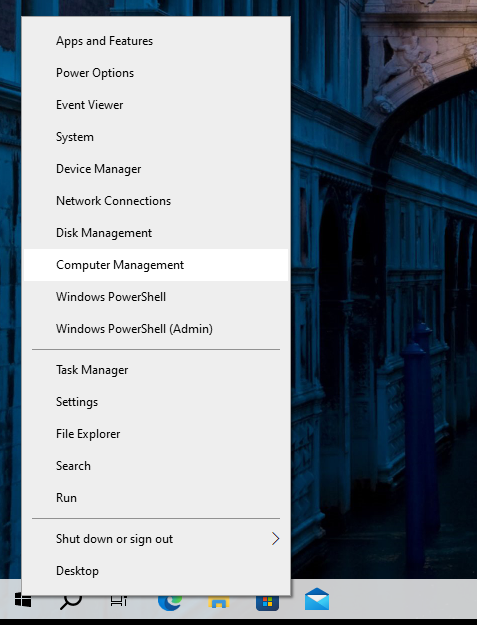Select Power Options entry
Screen dimensions: 477x625
pyautogui.click(x=156, y=73)
